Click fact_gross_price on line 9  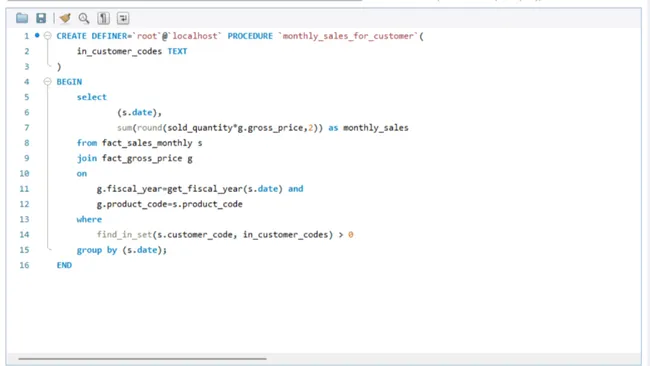[x=142, y=158]
